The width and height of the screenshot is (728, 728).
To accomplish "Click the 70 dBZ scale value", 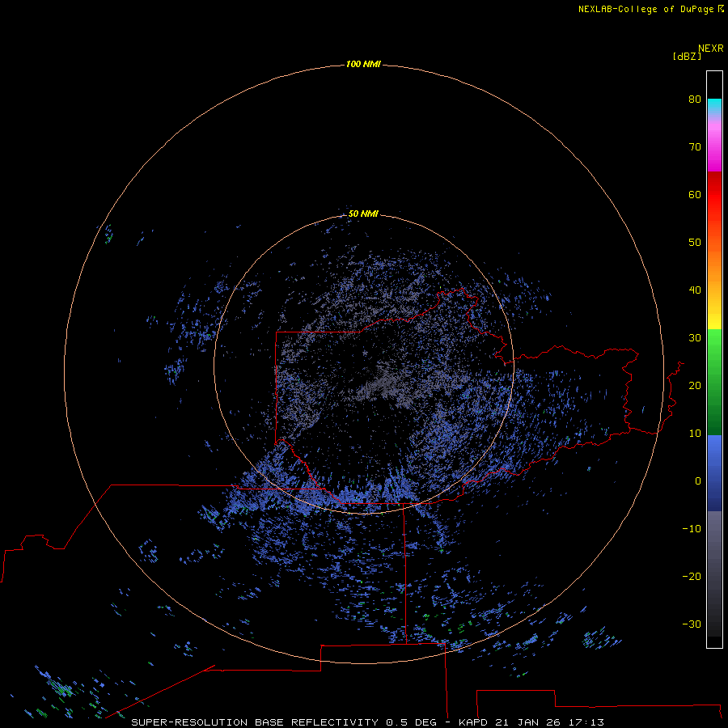I will click(x=695, y=146).
